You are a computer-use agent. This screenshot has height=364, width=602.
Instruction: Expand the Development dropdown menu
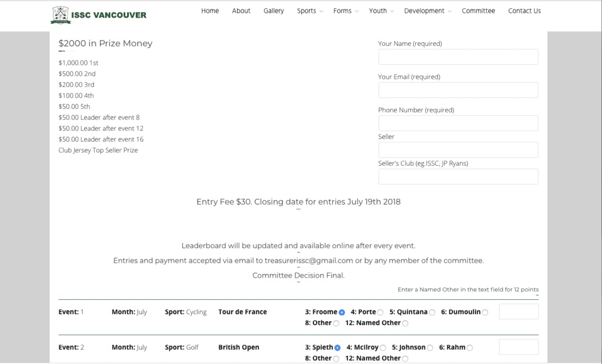point(428,11)
